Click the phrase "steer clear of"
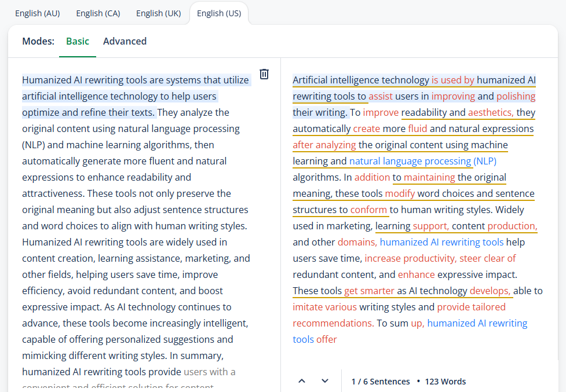The image size is (566, 392). click(487, 258)
